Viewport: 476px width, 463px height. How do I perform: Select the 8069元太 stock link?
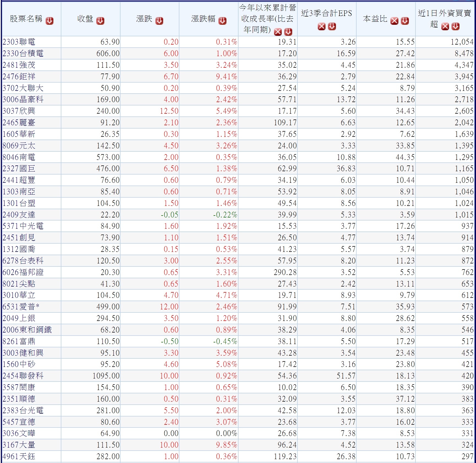coord(19,146)
